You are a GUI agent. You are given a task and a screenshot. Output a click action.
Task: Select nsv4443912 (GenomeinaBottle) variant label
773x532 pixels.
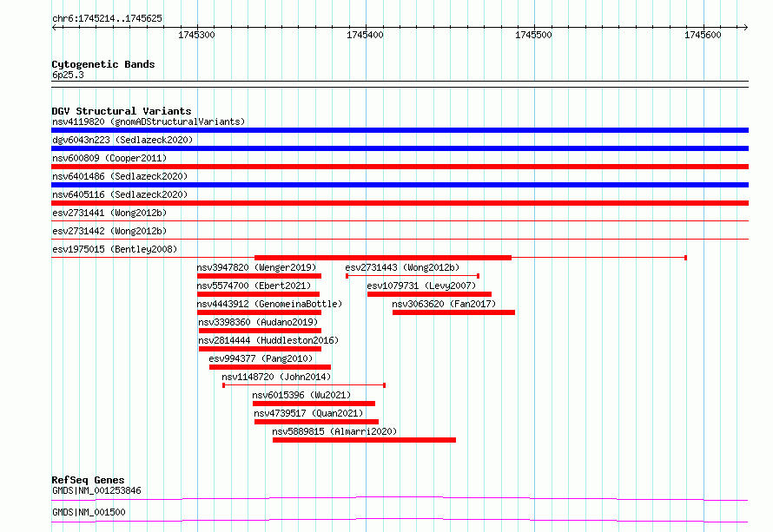click(x=269, y=304)
